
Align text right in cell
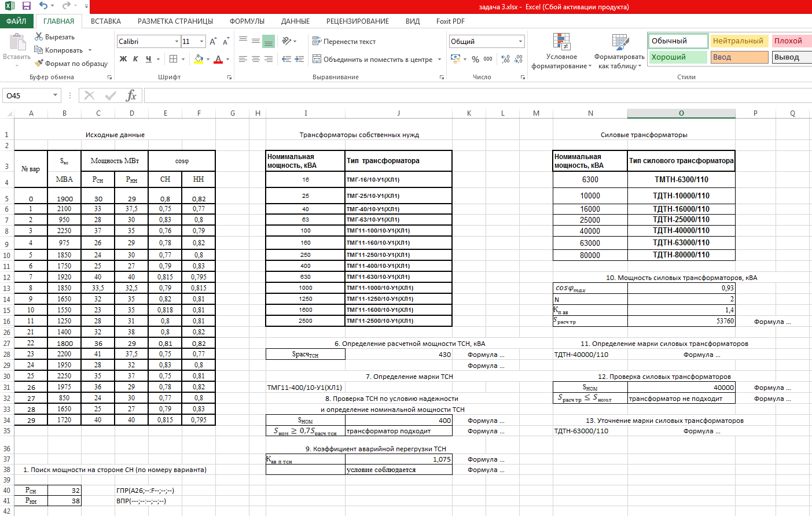point(268,59)
